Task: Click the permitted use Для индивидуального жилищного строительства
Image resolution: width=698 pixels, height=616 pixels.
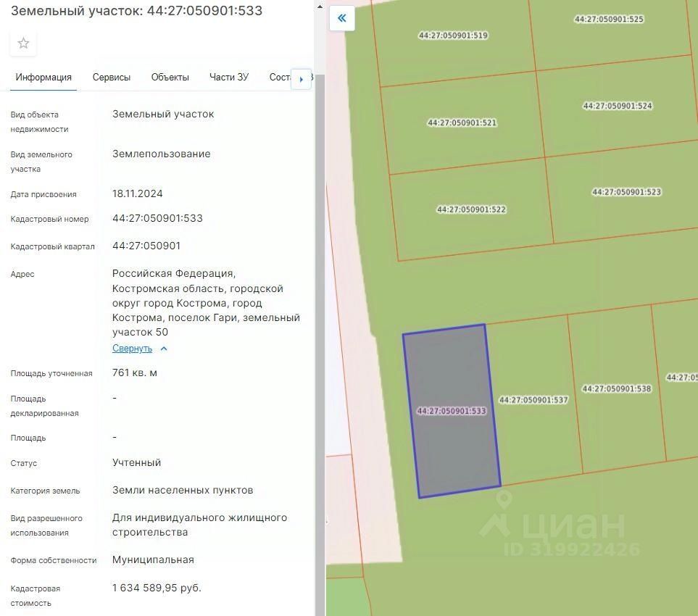Action: (199, 525)
